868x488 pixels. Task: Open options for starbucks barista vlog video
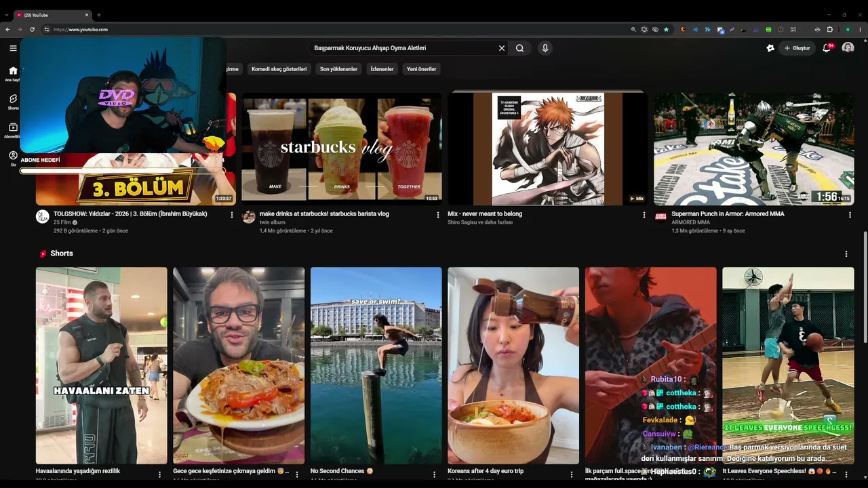[437, 215]
